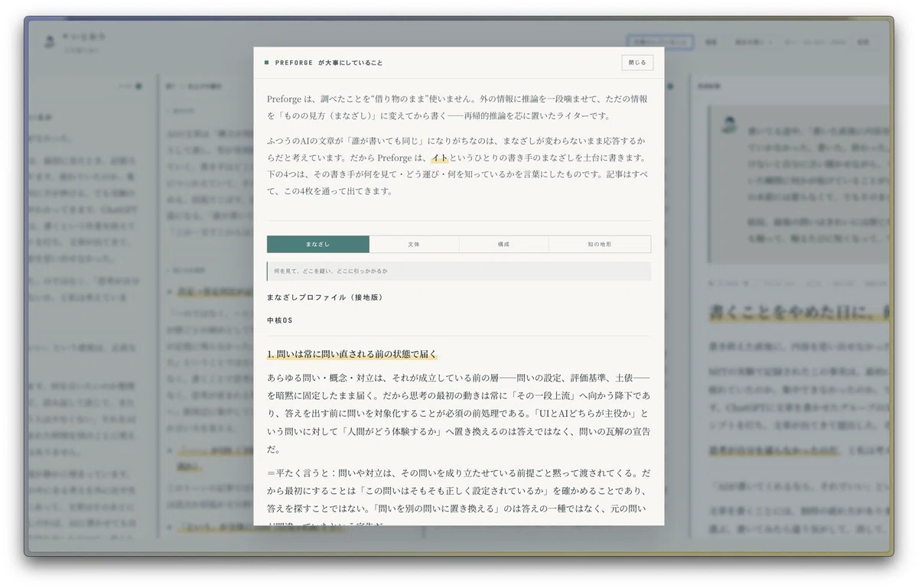This screenshot has width=918, height=588.
Task: Click the paragraph starting あらゆる問い・概念・対立は
Action: point(459,414)
